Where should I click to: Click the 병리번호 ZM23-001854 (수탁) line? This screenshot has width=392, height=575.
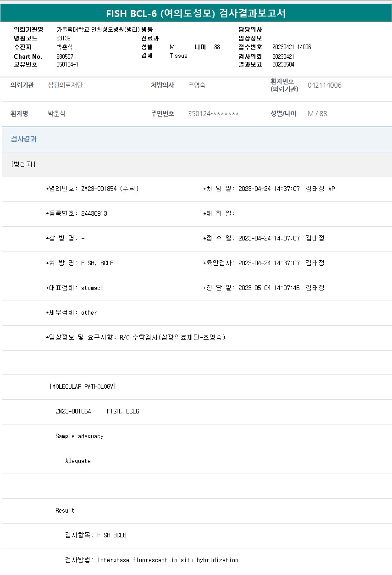point(93,189)
